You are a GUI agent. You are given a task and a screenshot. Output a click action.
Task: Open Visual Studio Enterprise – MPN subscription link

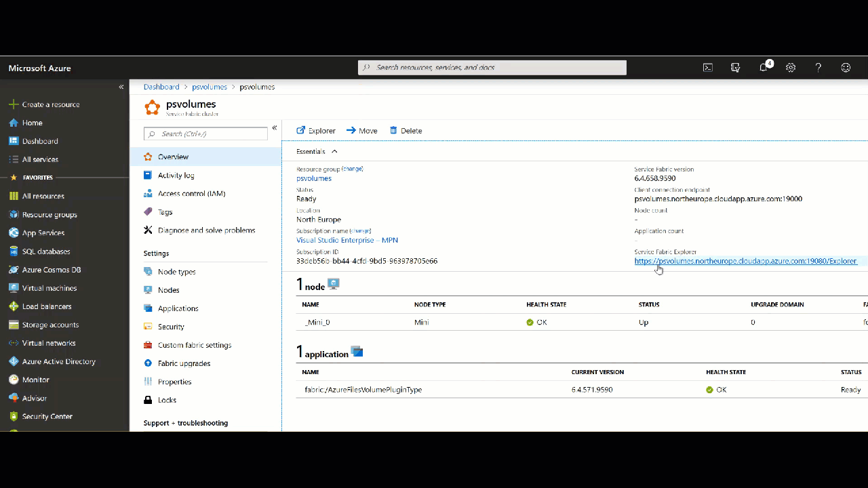347,240
